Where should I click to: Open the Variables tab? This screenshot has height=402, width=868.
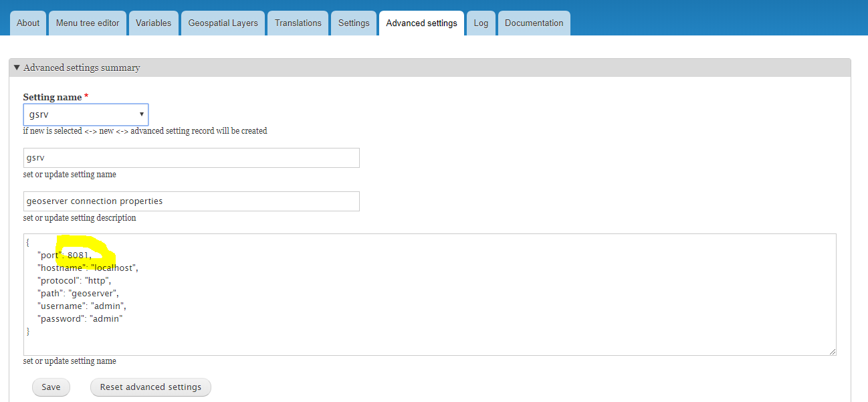point(154,23)
